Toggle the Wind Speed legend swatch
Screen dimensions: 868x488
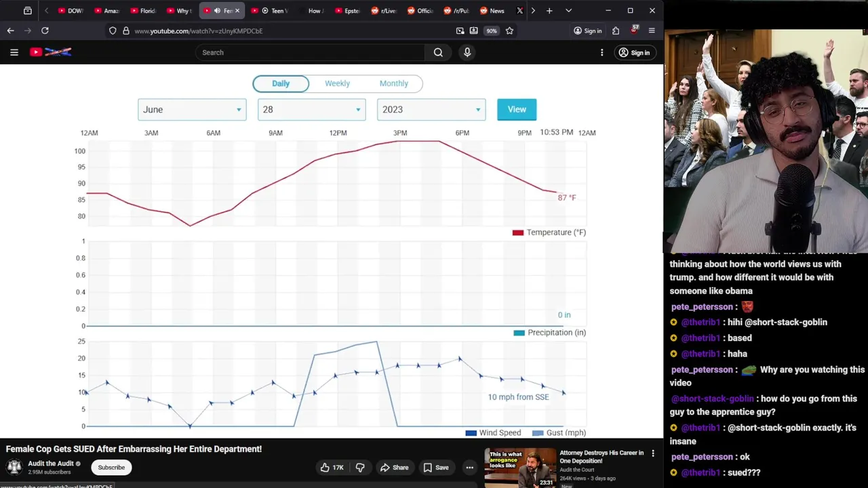click(471, 433)
